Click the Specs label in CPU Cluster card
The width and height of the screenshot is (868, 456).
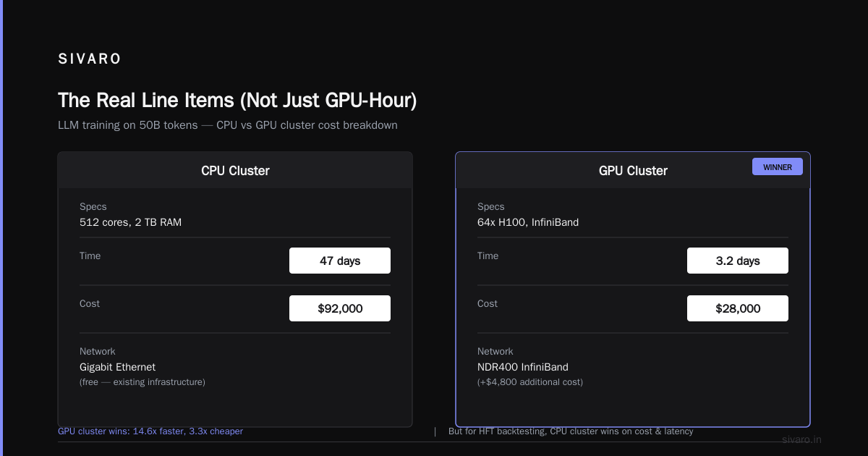93,207
